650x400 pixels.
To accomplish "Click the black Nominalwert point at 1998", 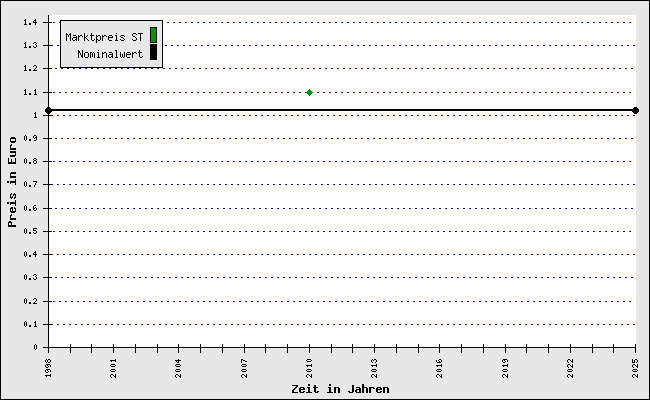I will click(49, 110).
